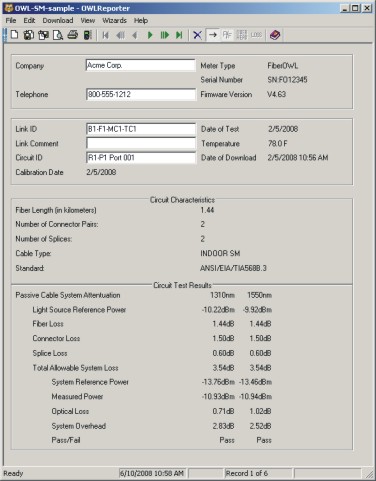Screen dimensions: 376x481
Task: Click the LOSS toolbar icon
Action: [256, 35]
